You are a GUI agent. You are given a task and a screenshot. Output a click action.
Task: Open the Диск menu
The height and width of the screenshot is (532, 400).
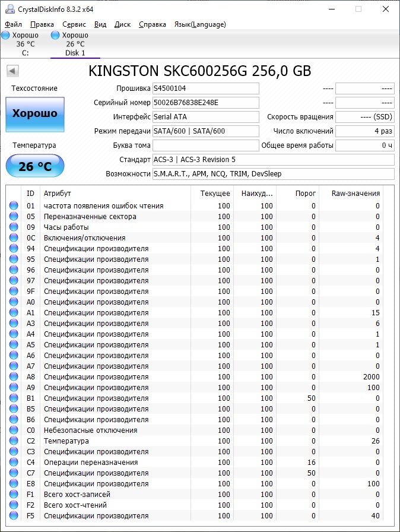[x=122, y=24]
